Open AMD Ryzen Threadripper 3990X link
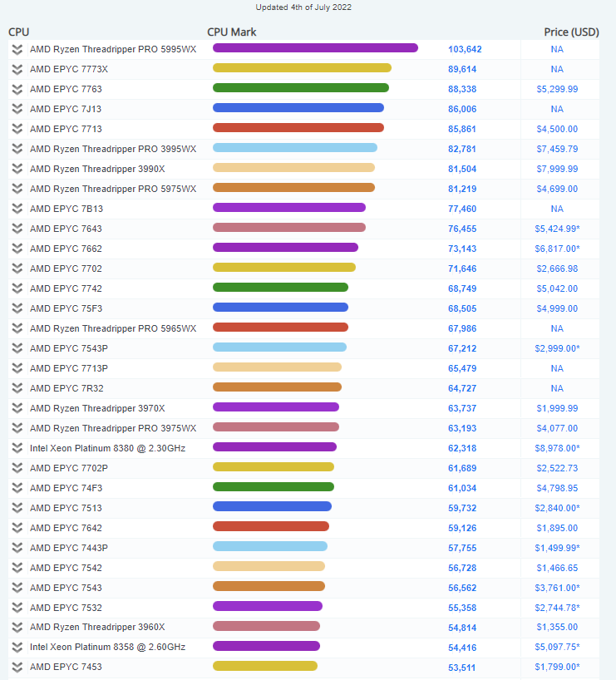Image resolution: width=616 pixels, height=680 pixels. click(97, 169)
